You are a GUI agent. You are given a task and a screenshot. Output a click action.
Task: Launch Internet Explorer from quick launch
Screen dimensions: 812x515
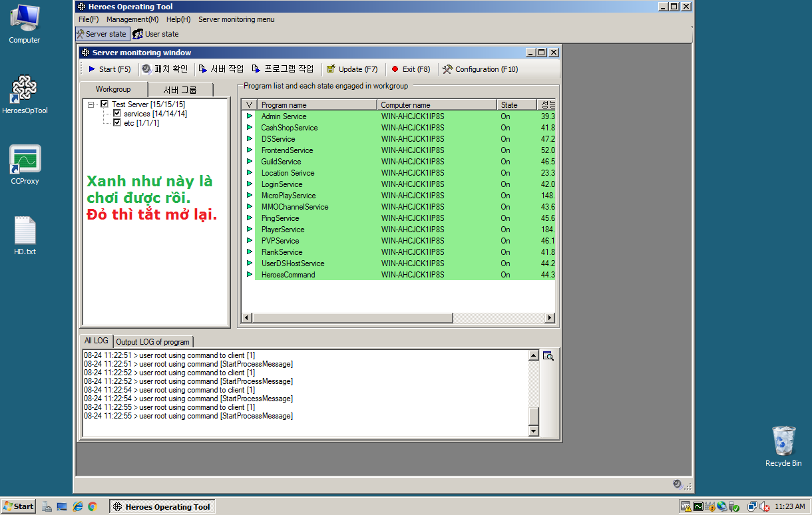click(78, 506)
